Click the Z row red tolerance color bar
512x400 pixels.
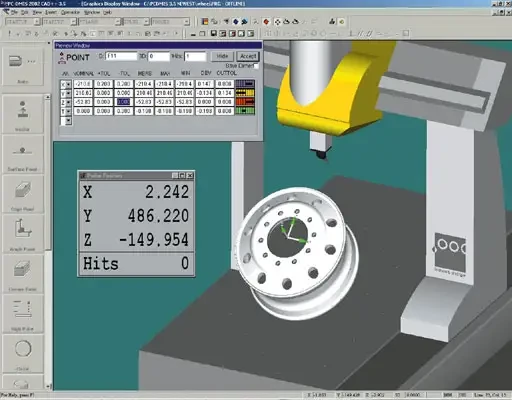point(245,102)
